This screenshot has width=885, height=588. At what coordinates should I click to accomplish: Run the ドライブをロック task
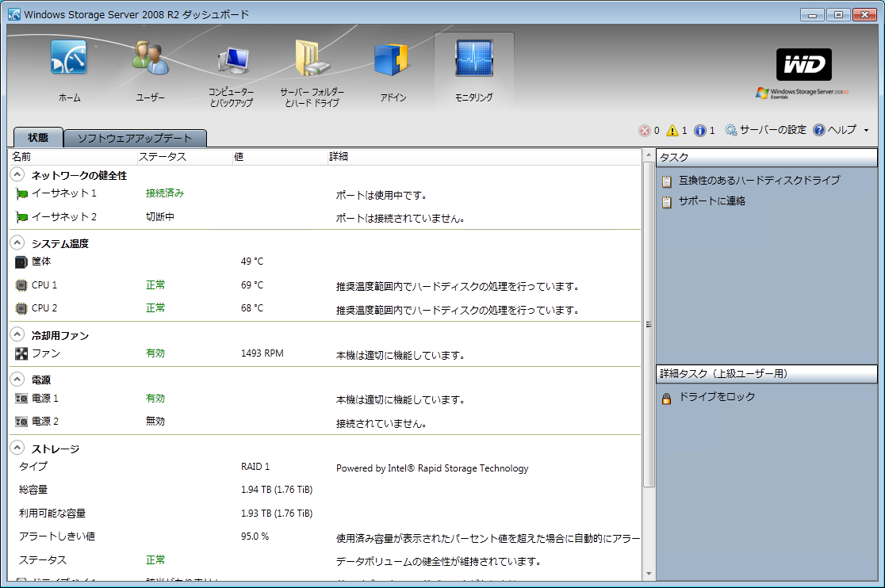point(716,397)
